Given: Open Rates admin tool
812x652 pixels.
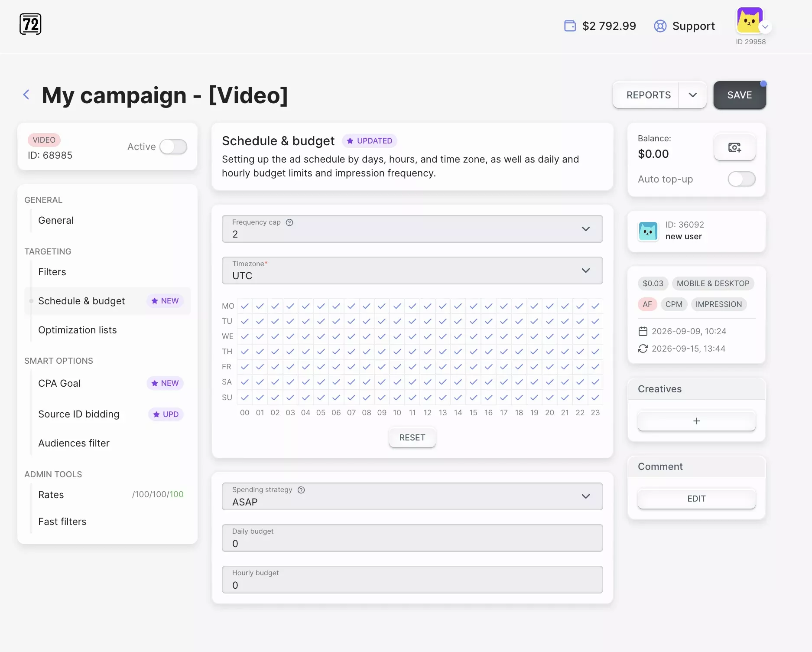Looking at the screenshot, I should pyautogui.click(x=51, y=495).
